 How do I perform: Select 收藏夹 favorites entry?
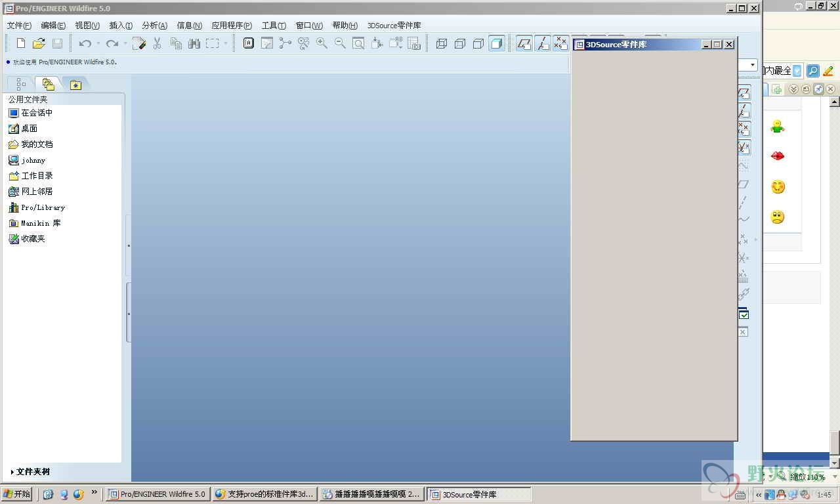pos(27,239)
